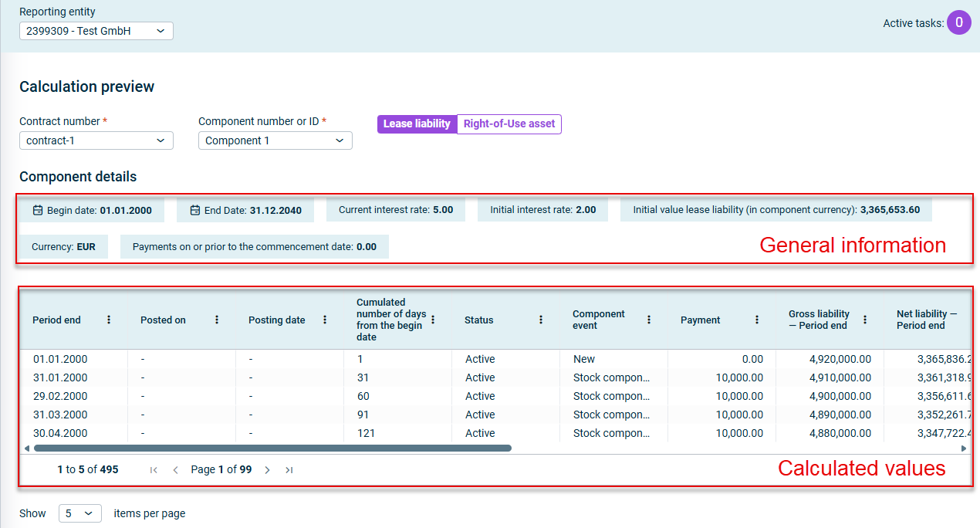
Task: Jump to the last page icon
Action: click(x=289, y=469)
